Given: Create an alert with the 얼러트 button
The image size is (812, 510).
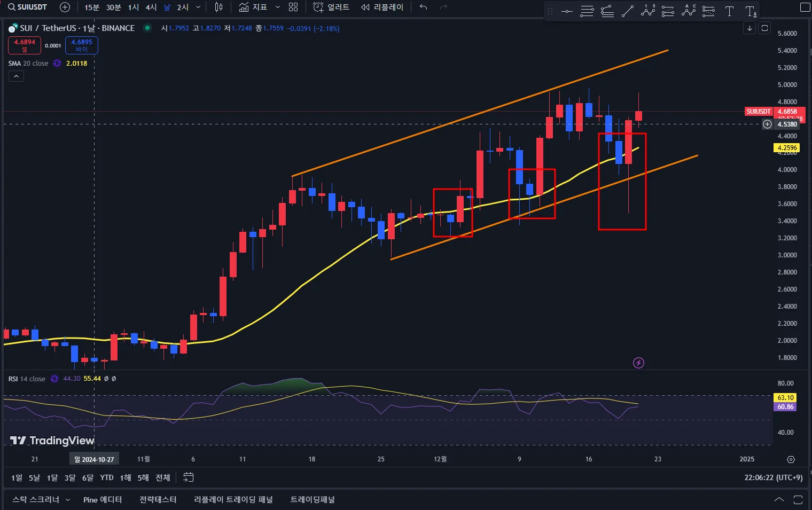Looking at the screenshot, I should pos(331,7).
